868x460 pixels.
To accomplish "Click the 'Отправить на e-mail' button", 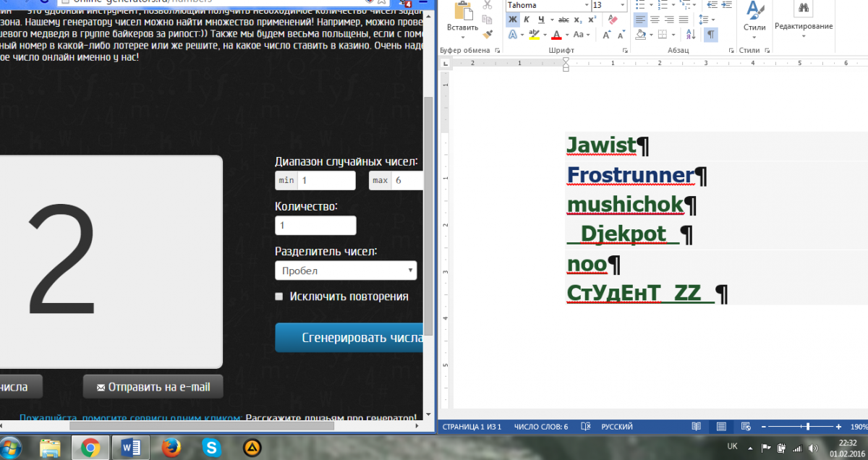I will point(153,387).
